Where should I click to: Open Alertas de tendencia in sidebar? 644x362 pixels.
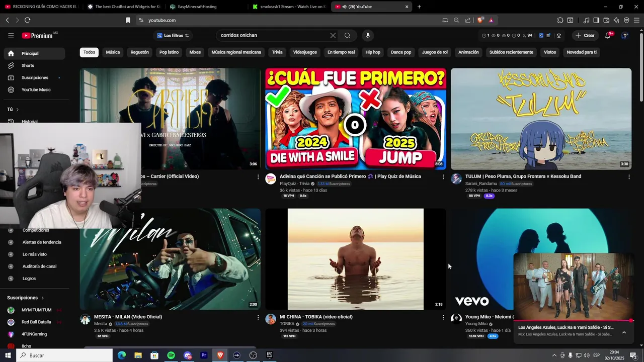pyautogui.click(x=34, y=242)
